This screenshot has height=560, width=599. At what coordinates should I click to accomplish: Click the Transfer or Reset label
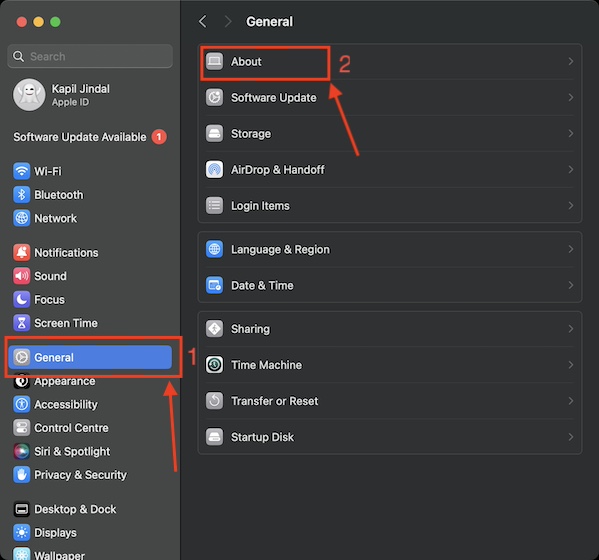click(274, 401)
